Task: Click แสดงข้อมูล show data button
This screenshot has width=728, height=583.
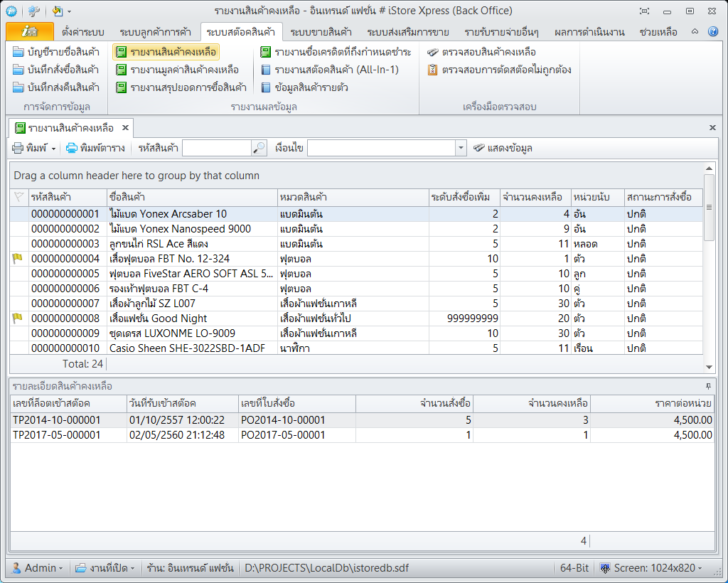Action: pyautogui.click(x=503, y=148)
